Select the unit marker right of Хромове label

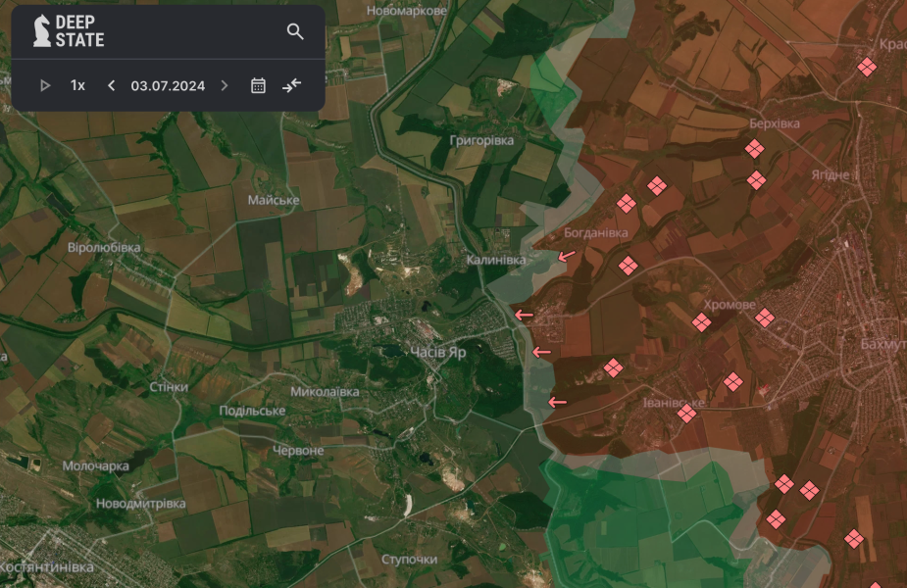[x=765, y=318]
